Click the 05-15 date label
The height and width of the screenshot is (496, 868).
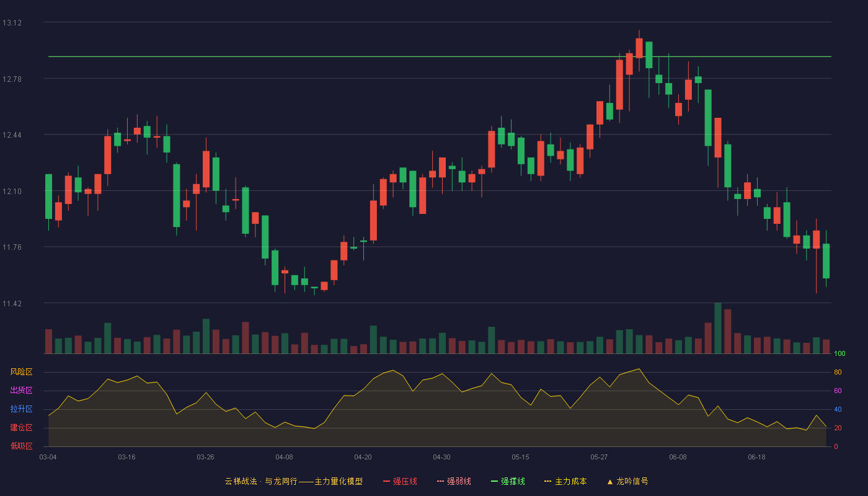tap(520, 457)
